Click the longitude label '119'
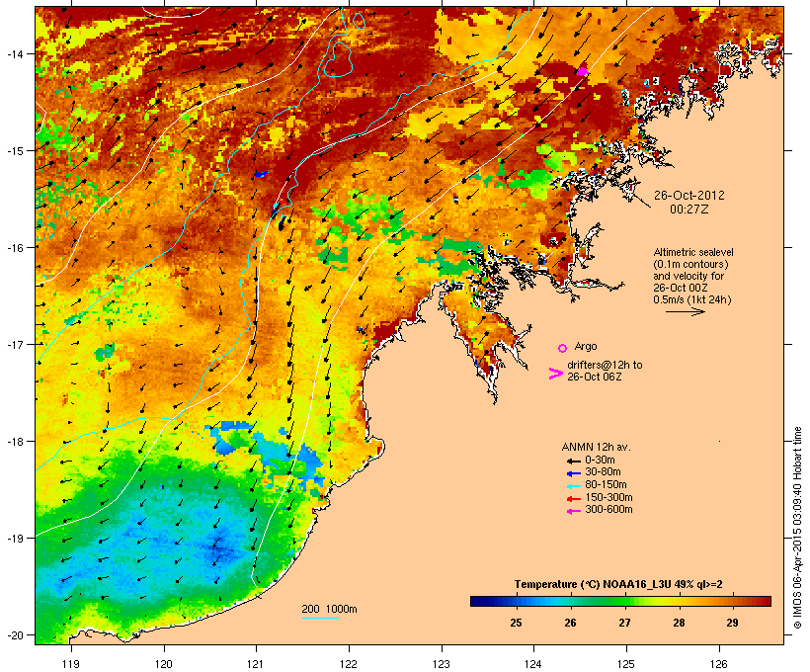This screenshot has width=810, height=672. coord(71,664)
